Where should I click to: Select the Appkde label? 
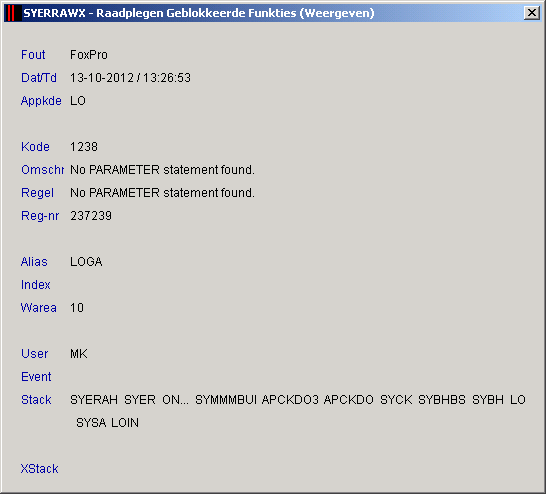click(x=41, y=101)
